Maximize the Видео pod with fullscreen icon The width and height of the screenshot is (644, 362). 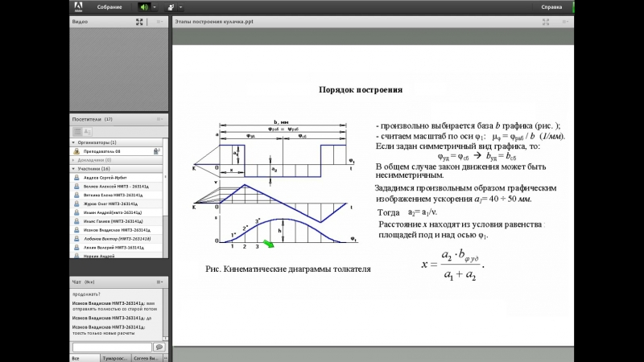[139, 22]
